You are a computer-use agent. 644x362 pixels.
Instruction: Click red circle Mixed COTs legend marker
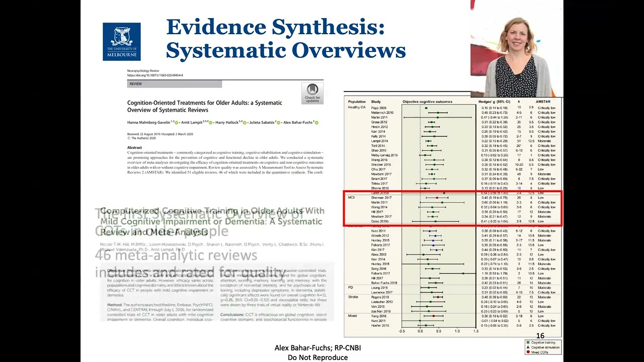527,352
